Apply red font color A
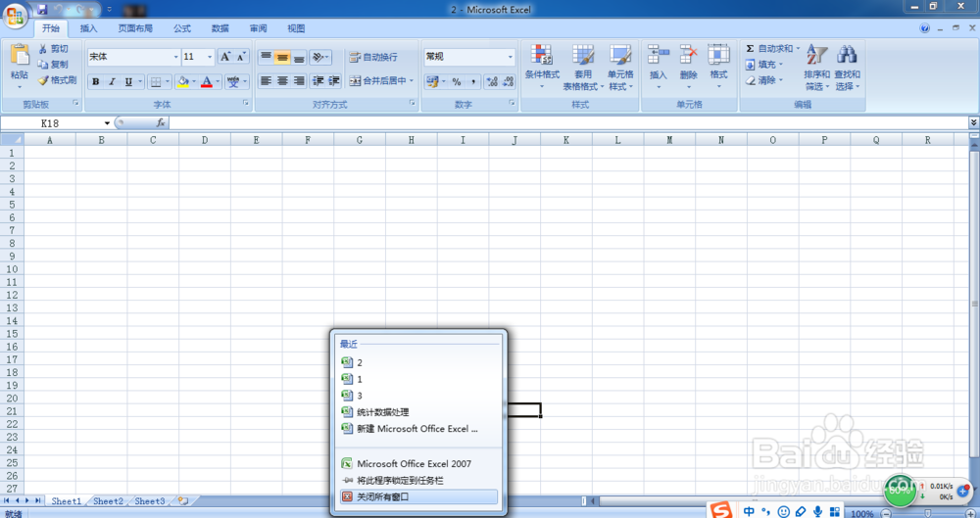 pyautogui.click(x=207, y=81)
